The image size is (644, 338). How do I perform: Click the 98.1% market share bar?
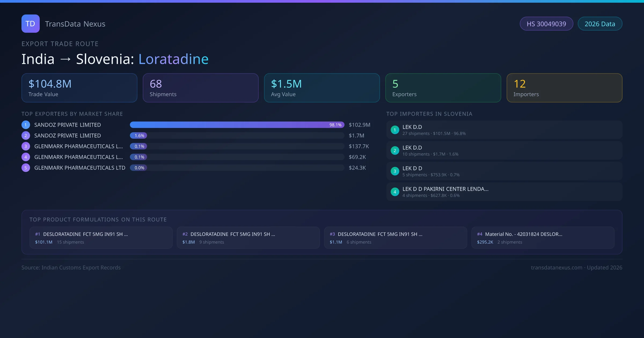click(x=237, y=125)
